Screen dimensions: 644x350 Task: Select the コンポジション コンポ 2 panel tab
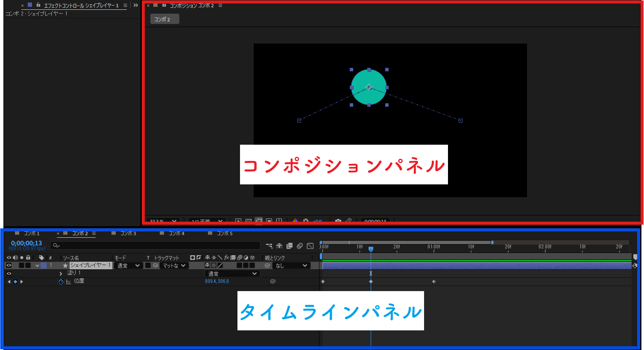point(192,6)
